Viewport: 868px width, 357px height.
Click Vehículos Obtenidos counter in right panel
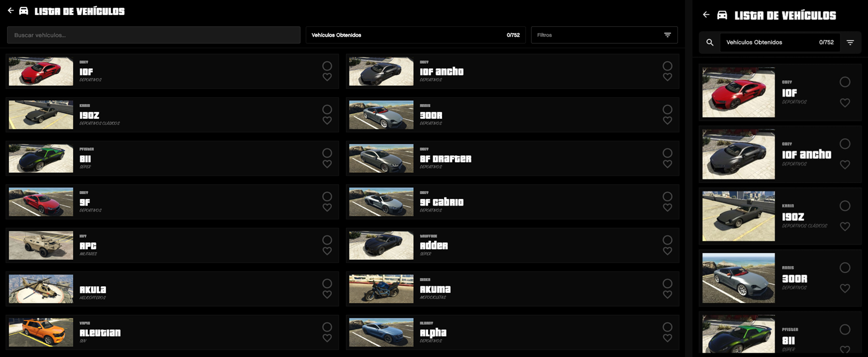[779, 42]
